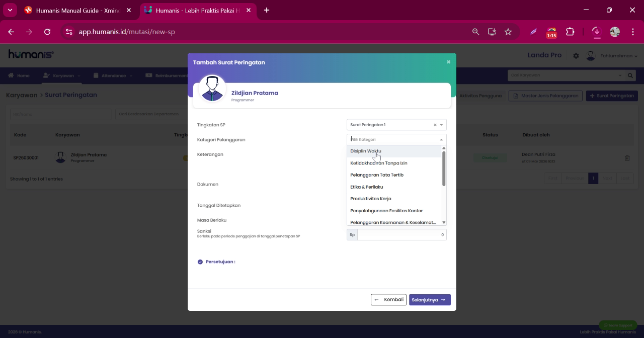The image size is (644, 338).
Task: Select Pelanggaran Keamanan & Keselamatan option
Action: 394,222
